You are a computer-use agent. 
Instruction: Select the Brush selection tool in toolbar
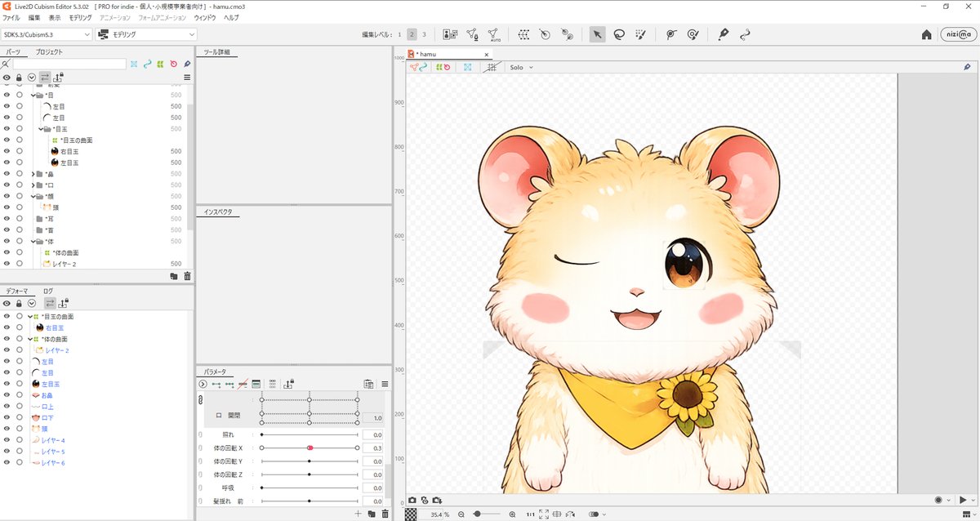(641, 34)
